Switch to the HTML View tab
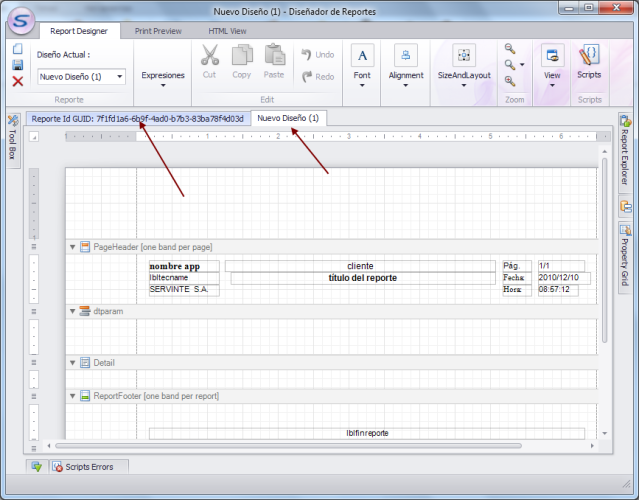The image size is (639, 500). tap(227, 31)
